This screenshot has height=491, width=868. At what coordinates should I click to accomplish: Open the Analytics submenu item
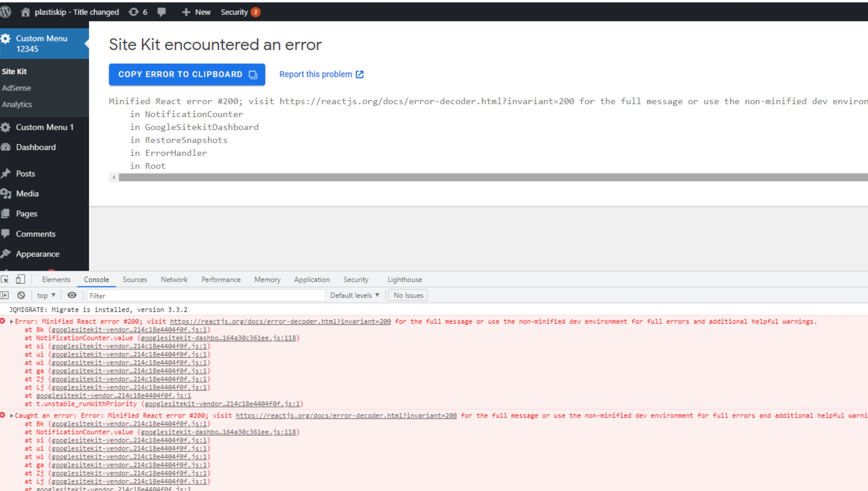[x=17, y=104]
